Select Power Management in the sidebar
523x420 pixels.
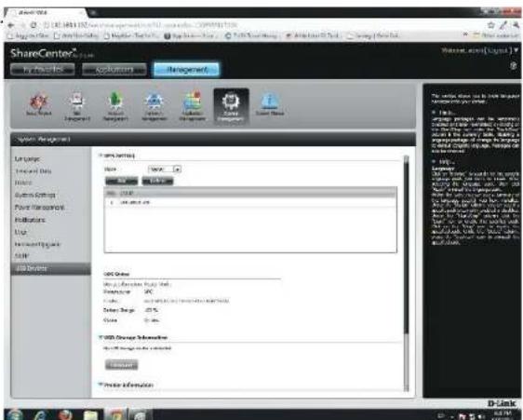point(39,208)
